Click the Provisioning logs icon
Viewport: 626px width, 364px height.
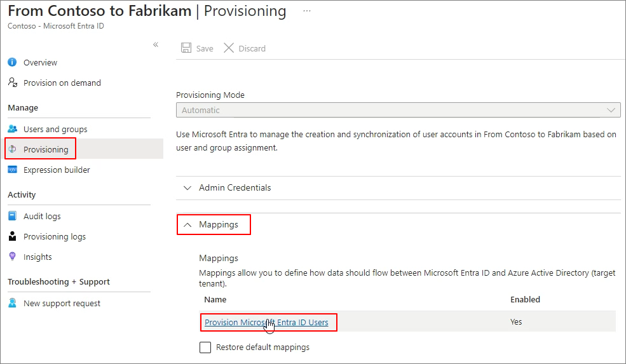pyautogui.click(x=12, y=236)
